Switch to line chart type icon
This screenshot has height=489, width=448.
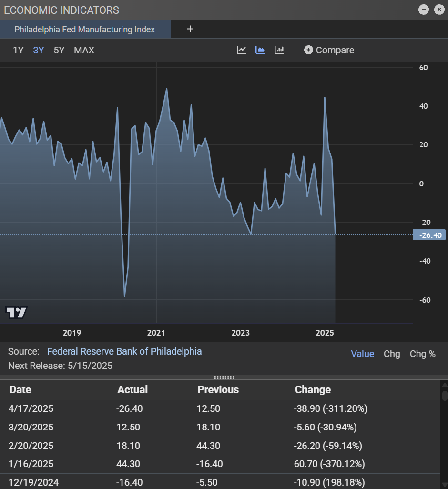(x=242, y=50)
